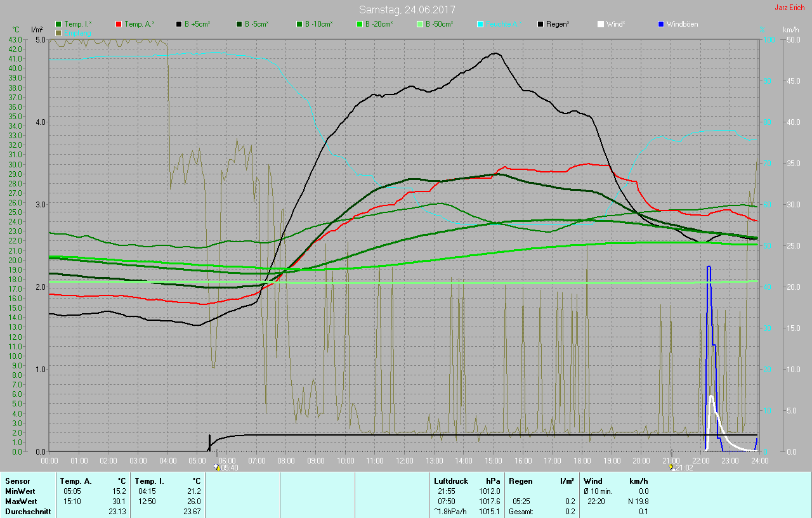Click the outdoor average value 23.13

117,512
